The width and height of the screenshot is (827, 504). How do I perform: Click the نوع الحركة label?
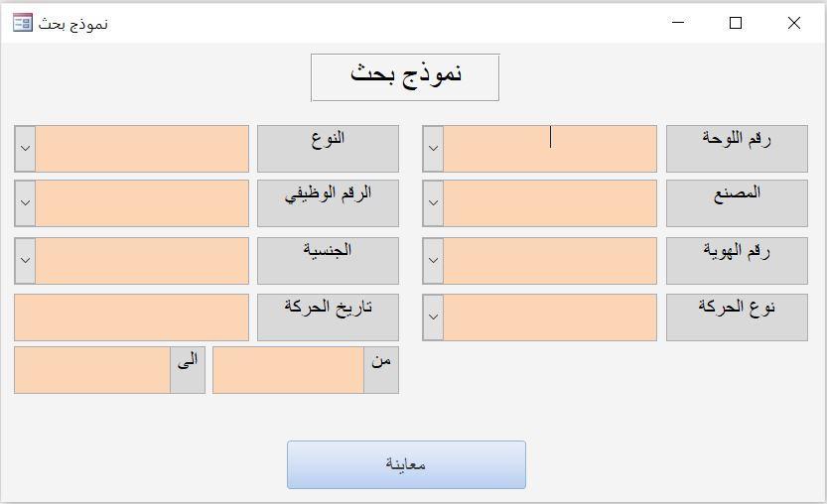[737, 317]
